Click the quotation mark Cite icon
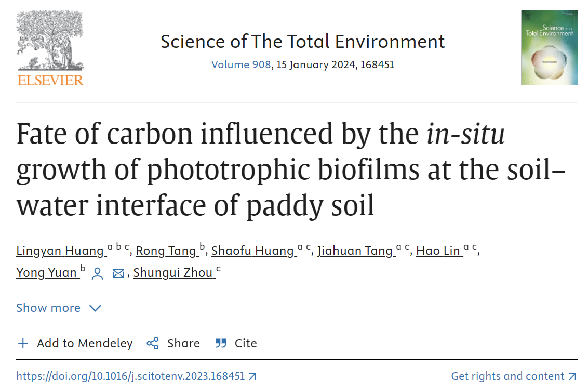This screenshot has height=391, width=588. pos(221,343)
